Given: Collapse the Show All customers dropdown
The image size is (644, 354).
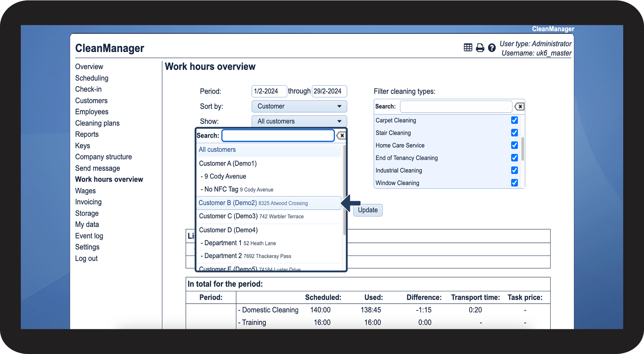Looking at the screenshot, I should [x=299, y=121].
